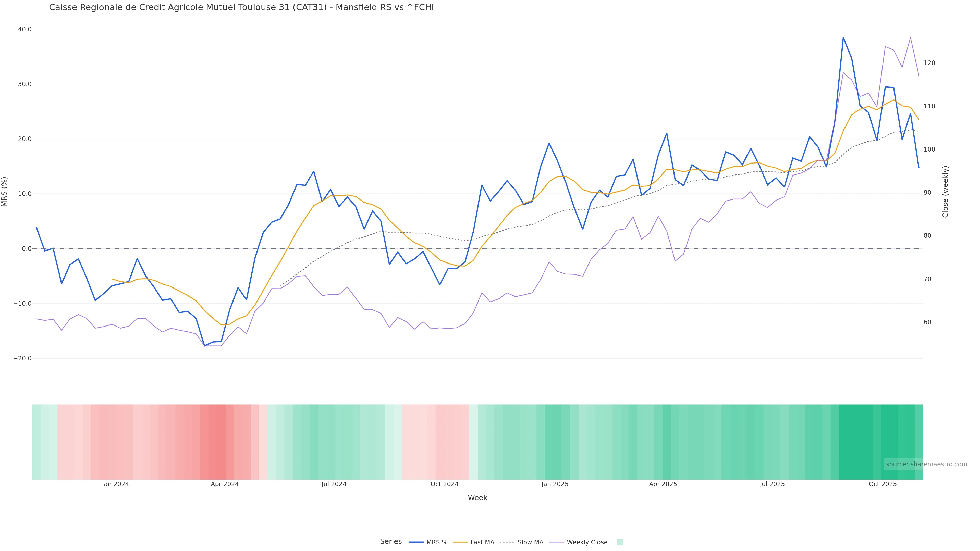Select the Jan 2025 tick label
Screen dimensions: 980x551
coord(555,484)
